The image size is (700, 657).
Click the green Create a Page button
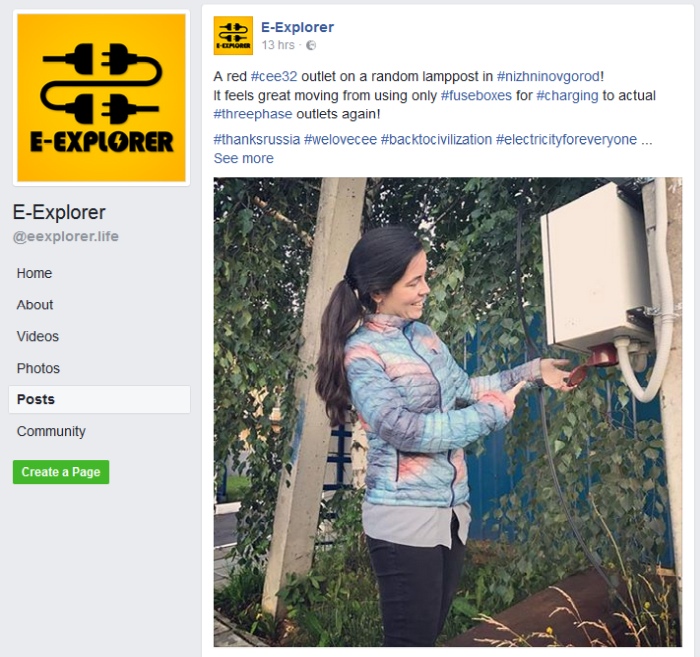pyautogui.click(x=61, y=472)
